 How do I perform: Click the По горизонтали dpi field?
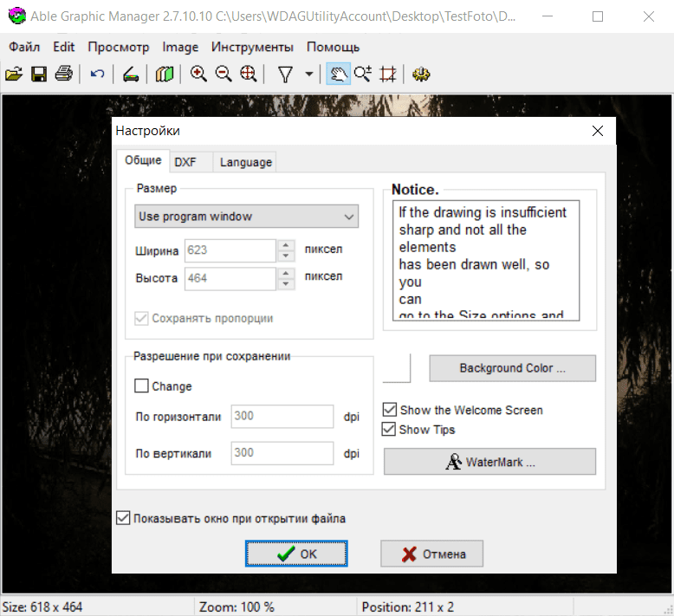tap(282, 416)
